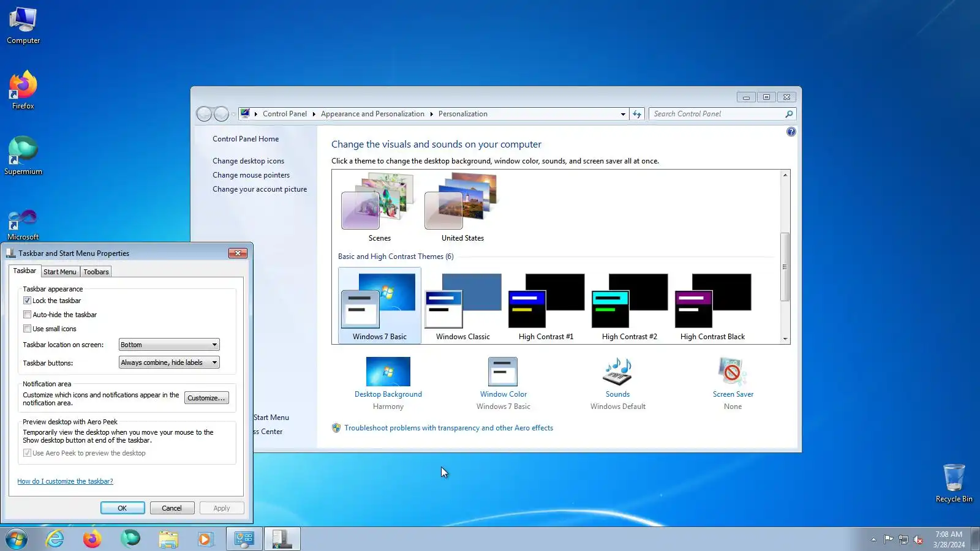Open Change mouse pointers link
The image size is (980, 551).
click(x=251, y=175)
